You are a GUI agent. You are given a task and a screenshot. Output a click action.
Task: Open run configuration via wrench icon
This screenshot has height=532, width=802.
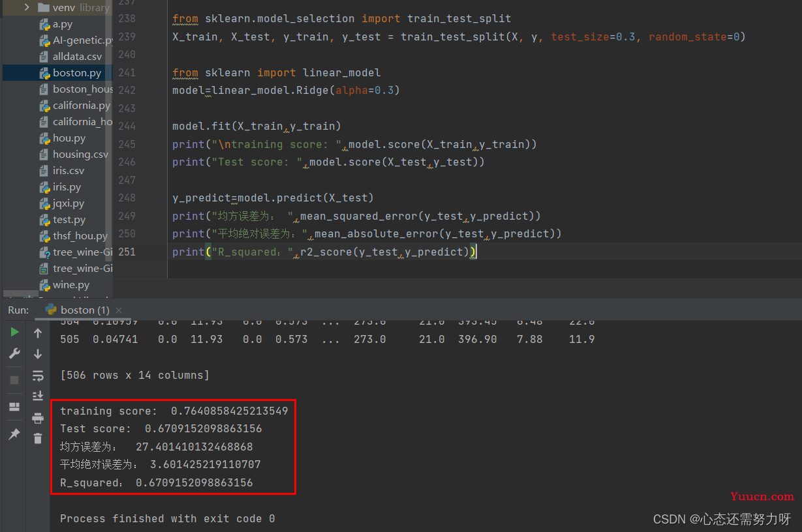(14, 353)
